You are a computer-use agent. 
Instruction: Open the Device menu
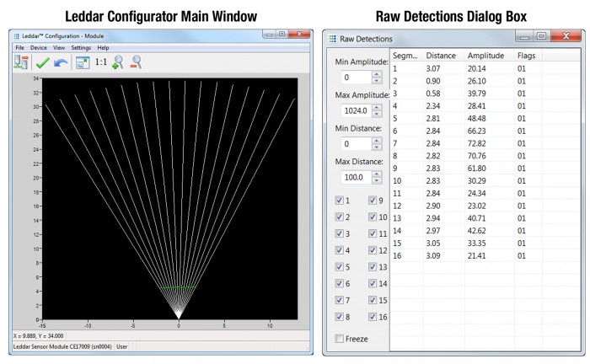tap(39, 48)
